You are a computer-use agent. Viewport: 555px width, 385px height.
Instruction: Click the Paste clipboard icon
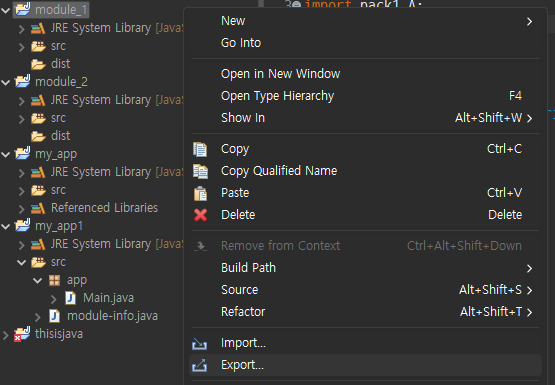coord(200,193)
